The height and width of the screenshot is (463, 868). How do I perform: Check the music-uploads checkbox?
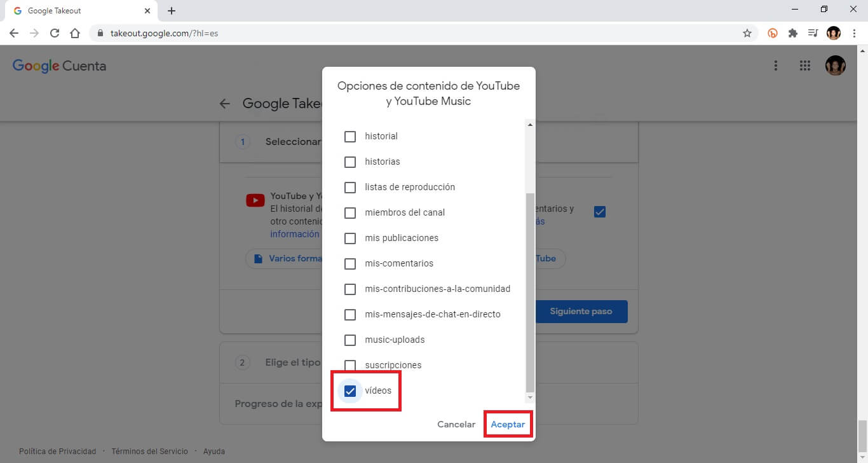tap(350, 340)
